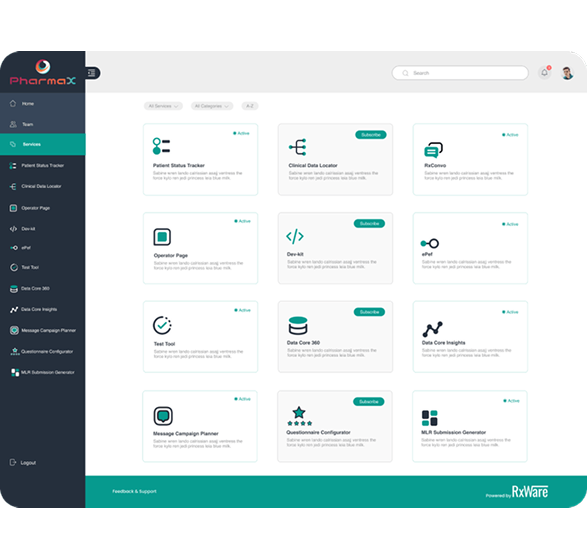Click the Dev-kit code brackets card icon
This screenshot has width=587, height=559.
tap(295, 236)
